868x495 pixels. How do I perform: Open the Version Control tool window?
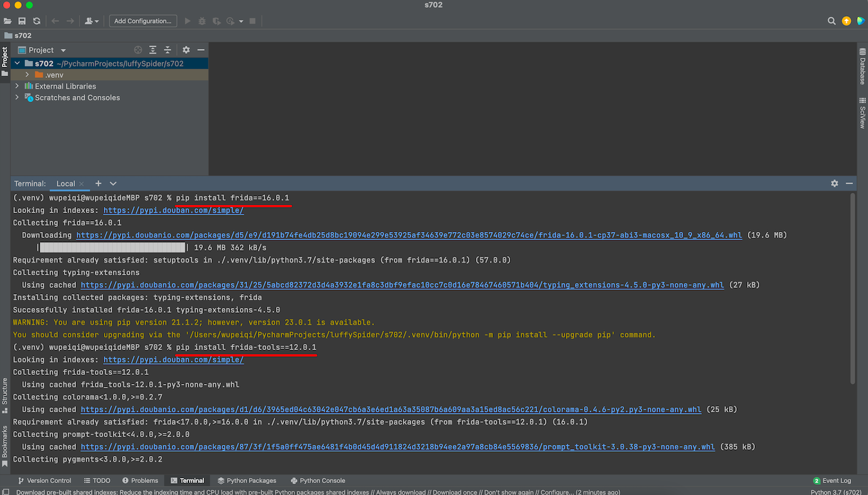(44, 481)
